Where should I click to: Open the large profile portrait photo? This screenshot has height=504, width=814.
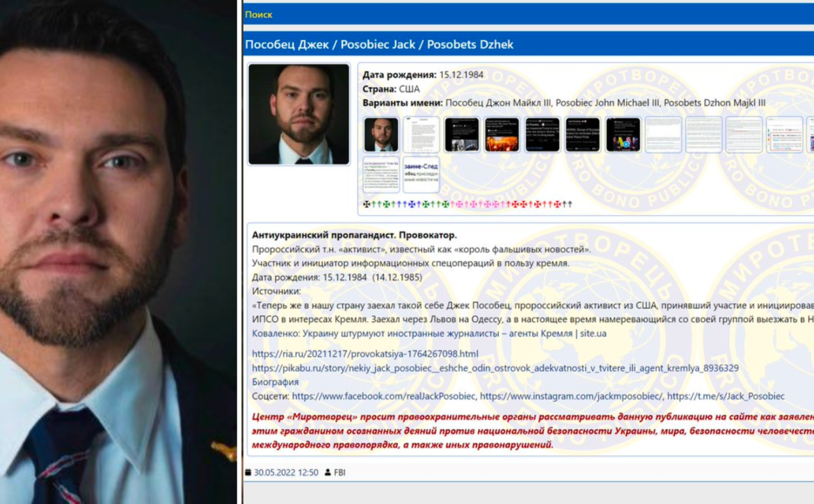[x=299, y=114]
